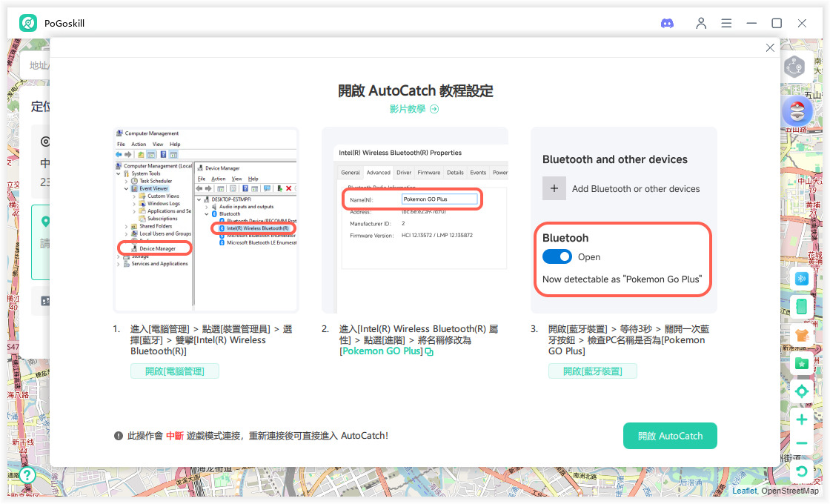Copy the Pokemon GO Plus name icon
This screenshot has height=504, width=830.
(x=429, y=351)
